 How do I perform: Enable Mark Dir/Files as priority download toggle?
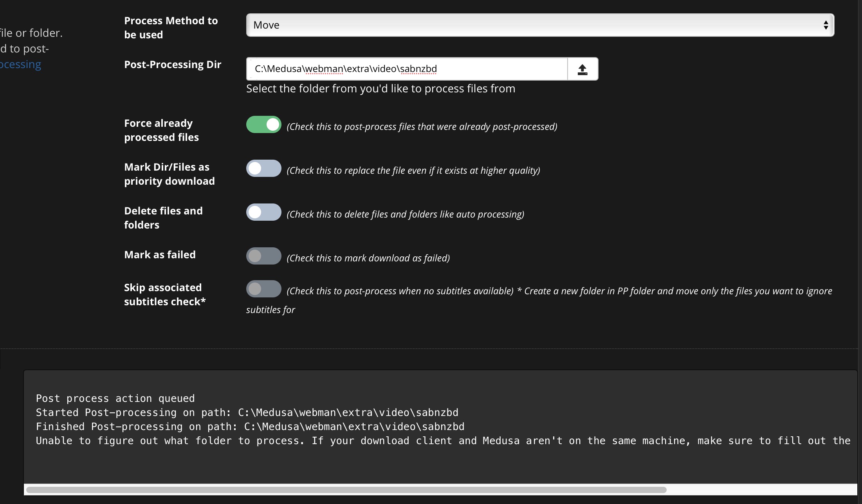[x=263, y=168]
